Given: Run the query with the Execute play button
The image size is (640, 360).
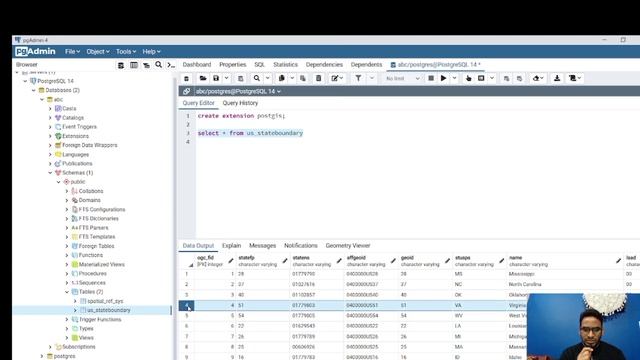Looking at the screenshot, I should point(443,78).
